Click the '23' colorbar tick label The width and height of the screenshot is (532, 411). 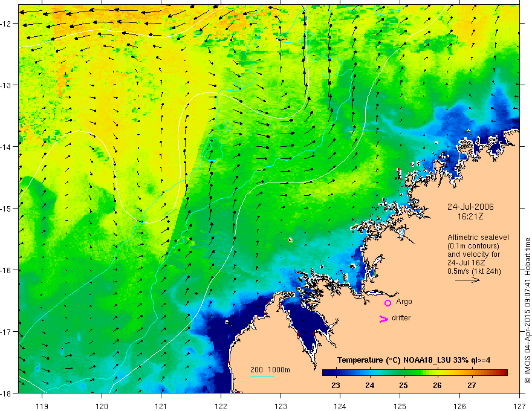(x=336, y=385)
